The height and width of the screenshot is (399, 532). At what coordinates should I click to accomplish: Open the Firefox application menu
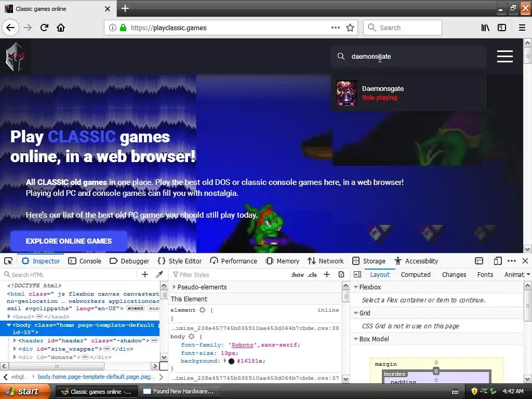(522, 28)
